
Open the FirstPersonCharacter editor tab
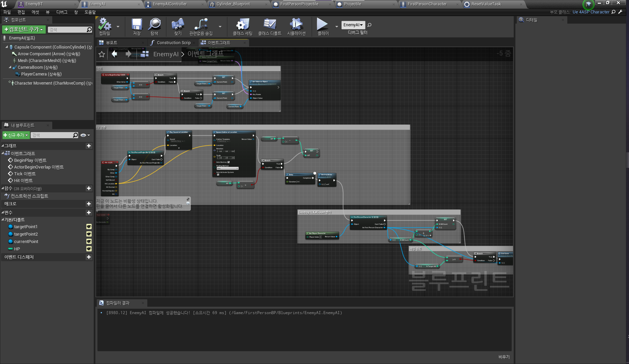click(427, 4)
